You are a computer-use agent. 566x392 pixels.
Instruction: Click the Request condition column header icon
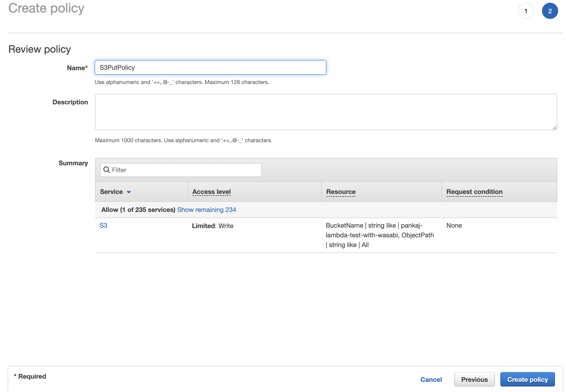tap(474, 191)
